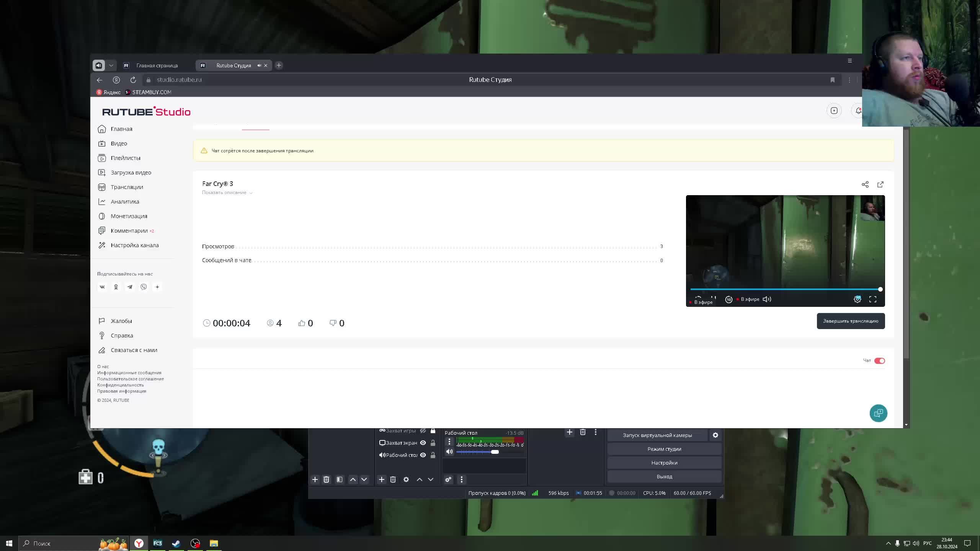Remove the scene transition in OBS

[x=583, y=432]
